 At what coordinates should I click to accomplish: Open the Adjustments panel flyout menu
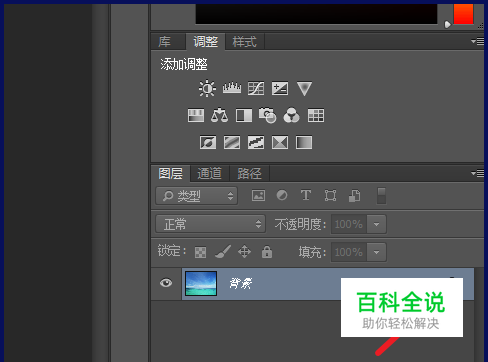(x=478, y=42)
